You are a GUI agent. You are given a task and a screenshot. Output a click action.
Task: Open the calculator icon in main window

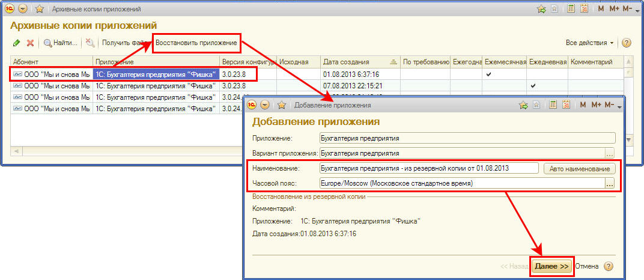[x=571, y=9]
